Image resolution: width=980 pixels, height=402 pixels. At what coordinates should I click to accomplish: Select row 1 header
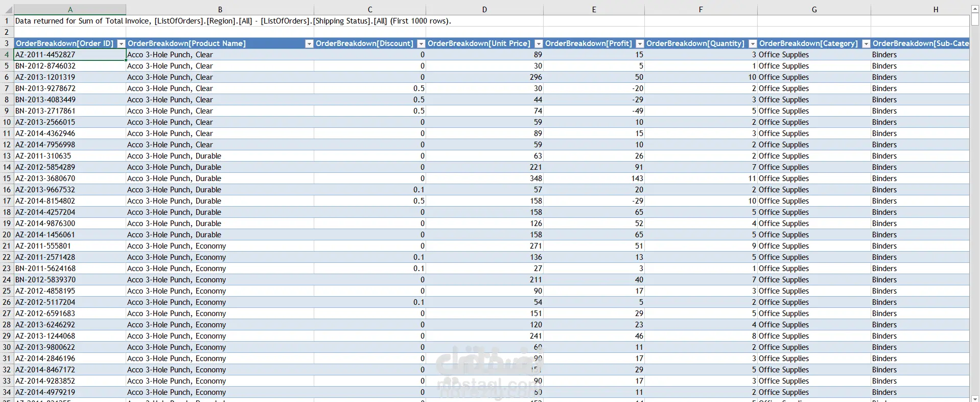click(x=7, y=21)
